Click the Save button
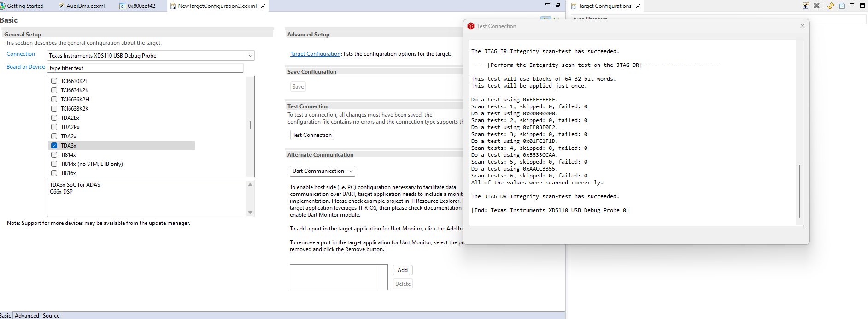Image resolution: width=868 pixels, height=319 pixels. [x=298, y=87]
